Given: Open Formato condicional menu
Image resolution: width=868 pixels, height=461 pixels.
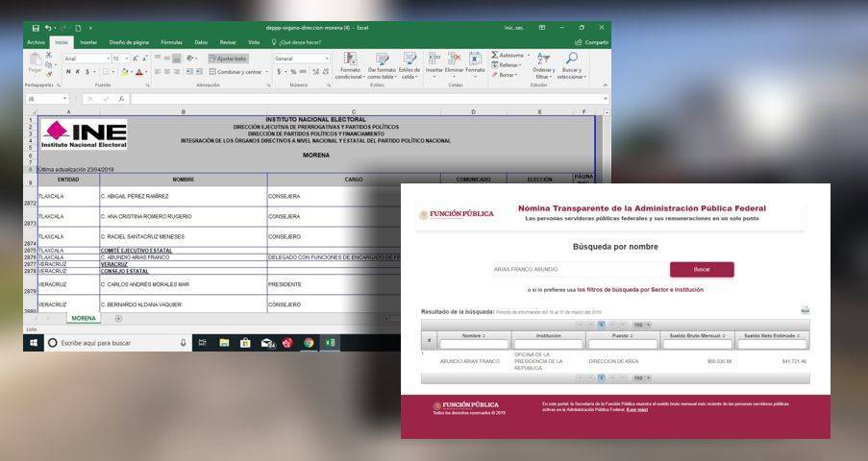Looking at the screenshot, I should pyautogui.click(x=349, y=66).
